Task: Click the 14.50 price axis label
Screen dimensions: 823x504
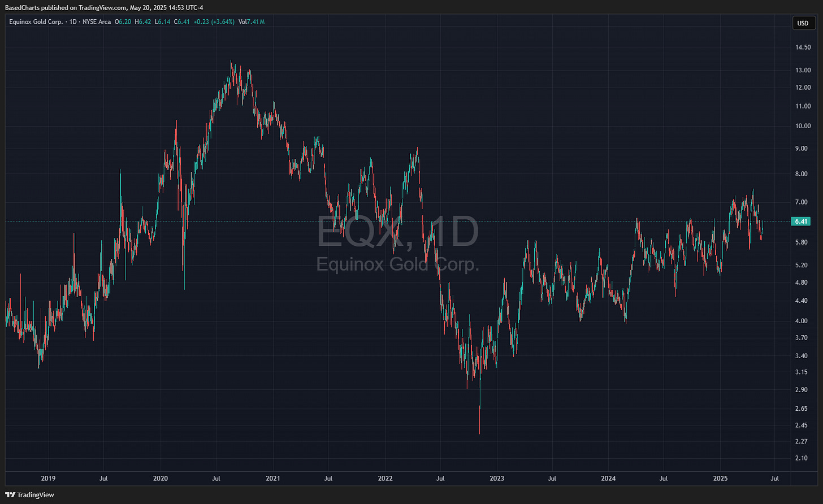Action: [x=803, y=47]
